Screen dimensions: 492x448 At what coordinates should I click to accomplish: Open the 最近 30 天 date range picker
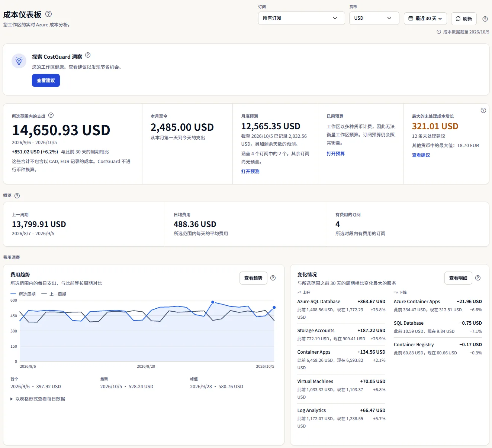pyautogui.click(x=425, y=19)
